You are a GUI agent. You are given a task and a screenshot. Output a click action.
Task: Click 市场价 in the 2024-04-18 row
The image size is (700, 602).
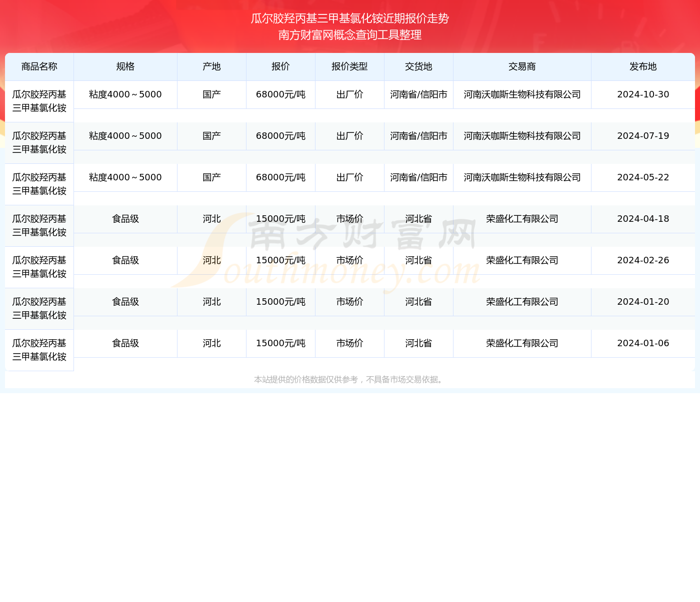coord(350,219)
